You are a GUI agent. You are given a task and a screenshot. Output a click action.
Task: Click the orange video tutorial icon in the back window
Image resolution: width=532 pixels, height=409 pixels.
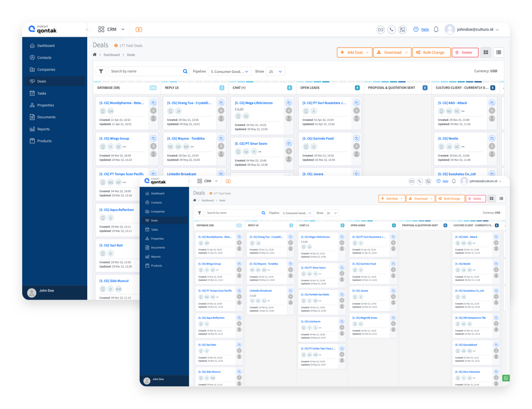(x=139, y=29)
